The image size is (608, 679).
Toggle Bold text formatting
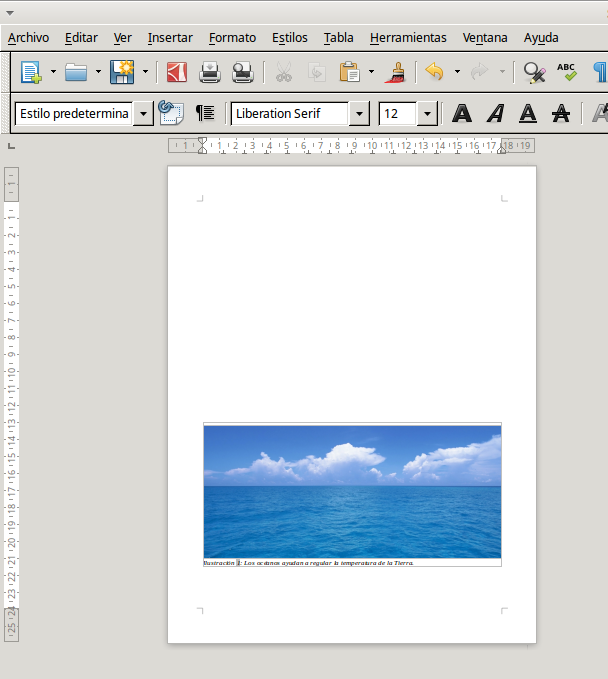click(x=462, y=114)
